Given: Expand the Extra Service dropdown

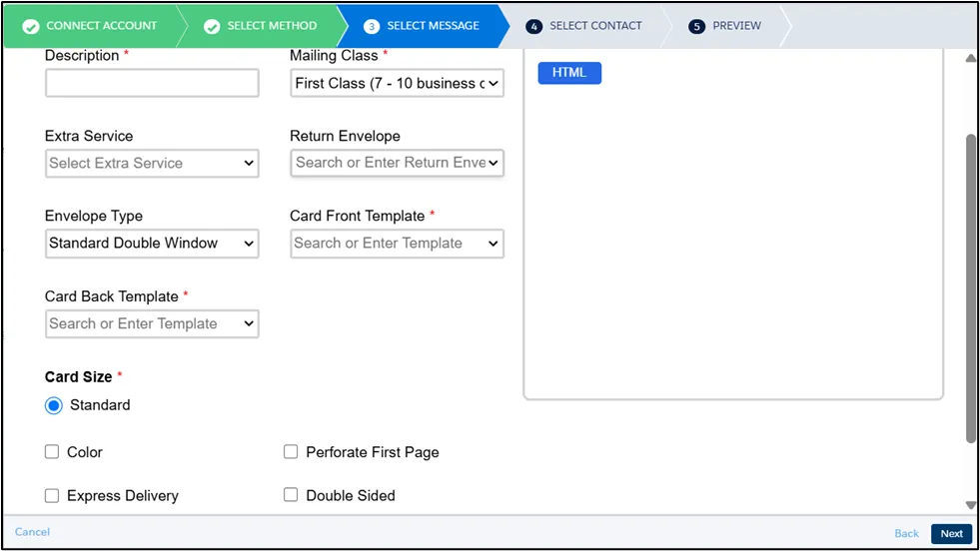Looking at the screenshot, I should coord(152,164).
